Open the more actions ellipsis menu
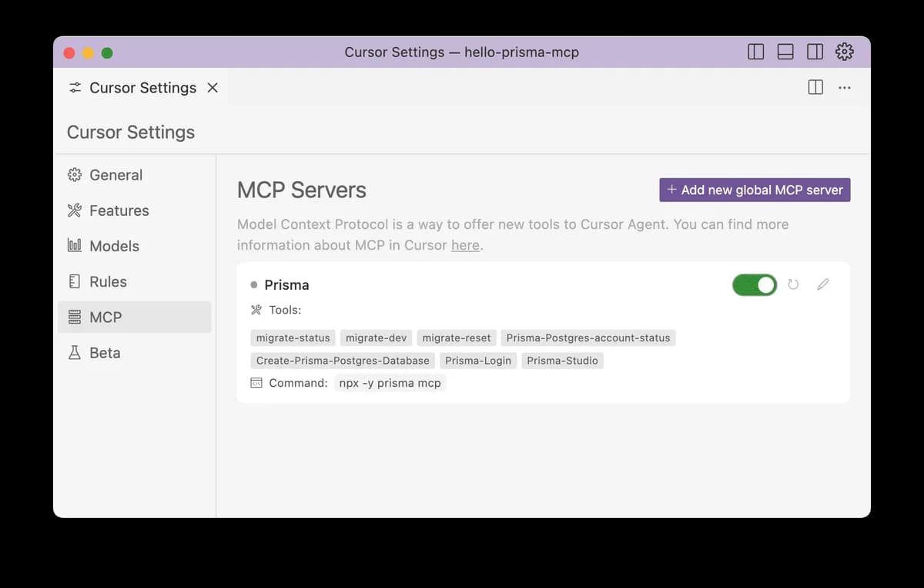Viewport: 924px width, 588px height. [x=845, y=87]
